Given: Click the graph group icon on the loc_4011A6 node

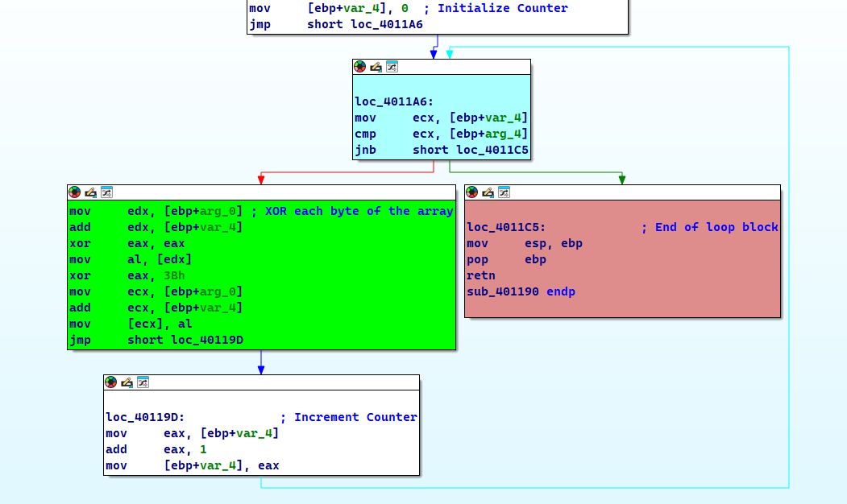Looking at the screenshot, I should (392, 67).
